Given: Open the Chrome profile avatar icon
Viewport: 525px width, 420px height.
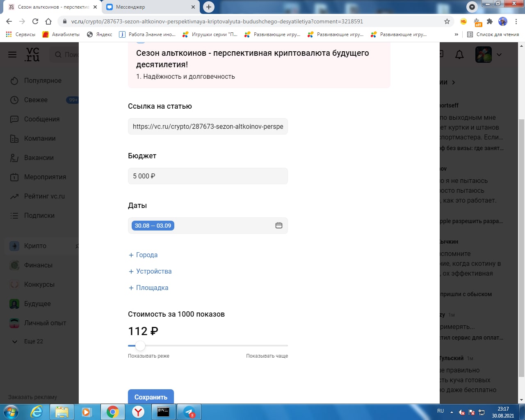Looking at the screenshot, I should click(x=503, y=21).
